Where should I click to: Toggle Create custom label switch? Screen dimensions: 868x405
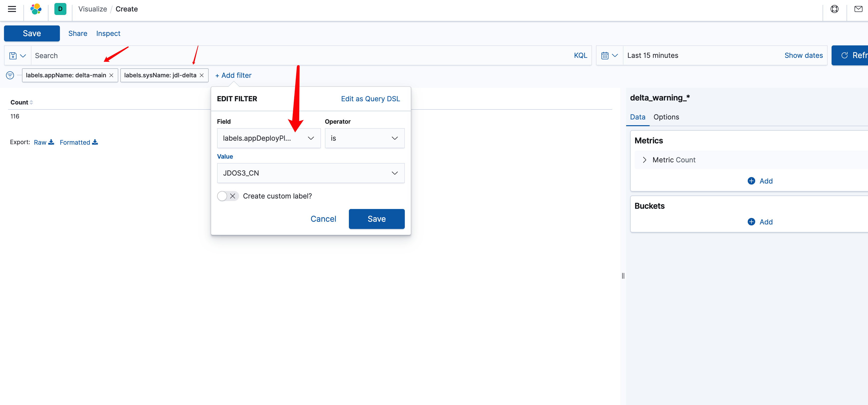coord(228,196)
